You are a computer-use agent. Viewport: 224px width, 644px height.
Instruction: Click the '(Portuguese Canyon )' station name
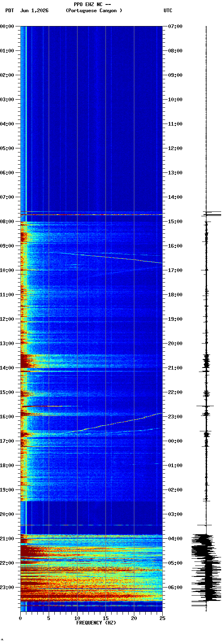pos(94,11)
